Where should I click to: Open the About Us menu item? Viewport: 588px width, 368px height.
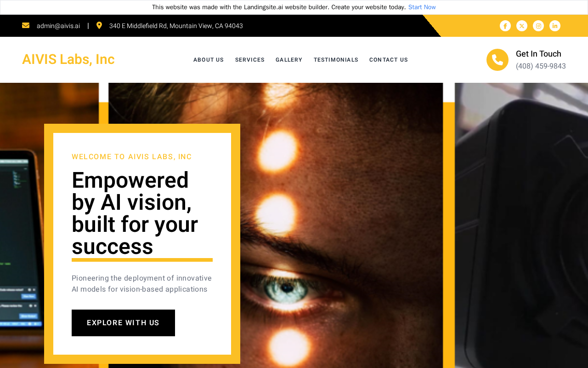[x=209, y=60]
